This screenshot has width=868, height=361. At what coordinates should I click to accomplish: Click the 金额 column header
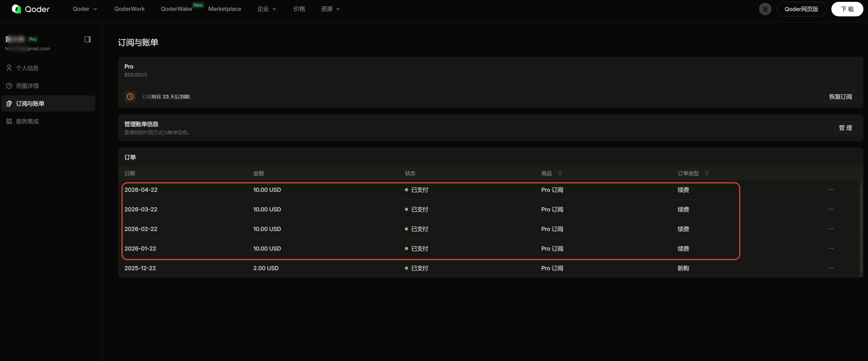[x=258, y=173]
